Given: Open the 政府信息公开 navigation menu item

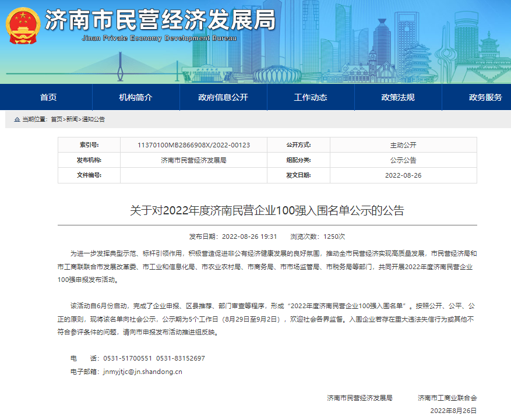Looking at the screenshot, I should (x=223, y=97).
